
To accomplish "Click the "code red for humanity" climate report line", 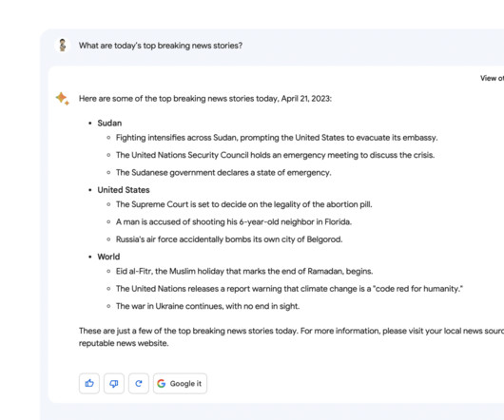I will [289, 289].
